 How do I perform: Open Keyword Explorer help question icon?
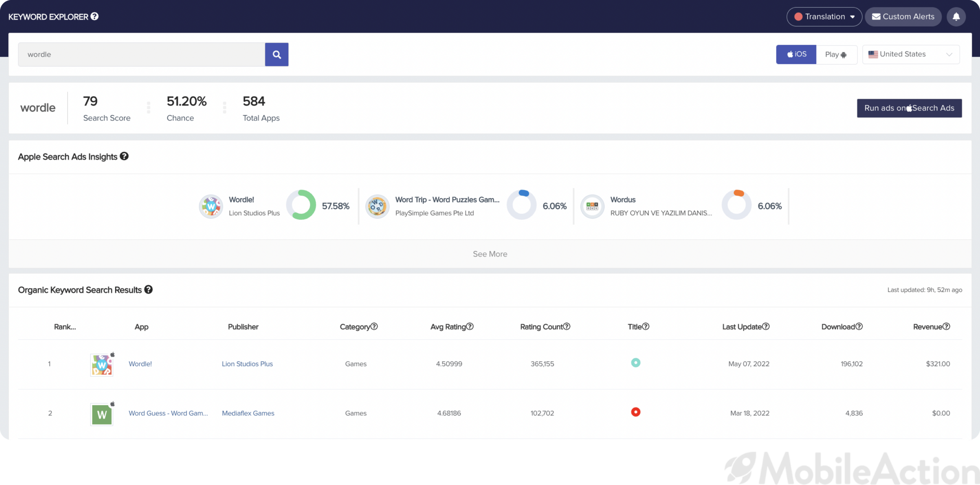[x=95, y=16]
